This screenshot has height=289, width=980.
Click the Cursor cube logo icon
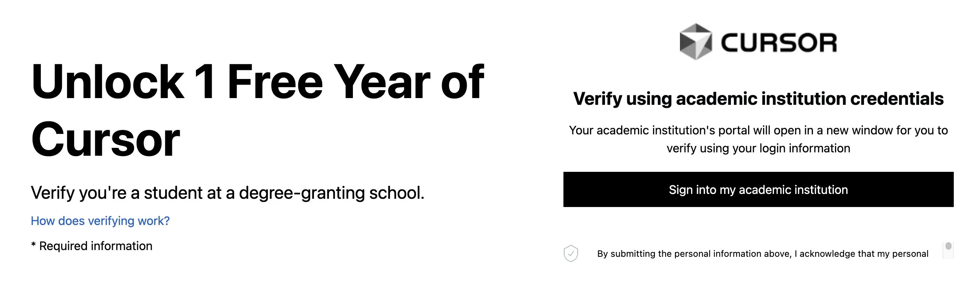pyautogui.click(x=695, y=42)
